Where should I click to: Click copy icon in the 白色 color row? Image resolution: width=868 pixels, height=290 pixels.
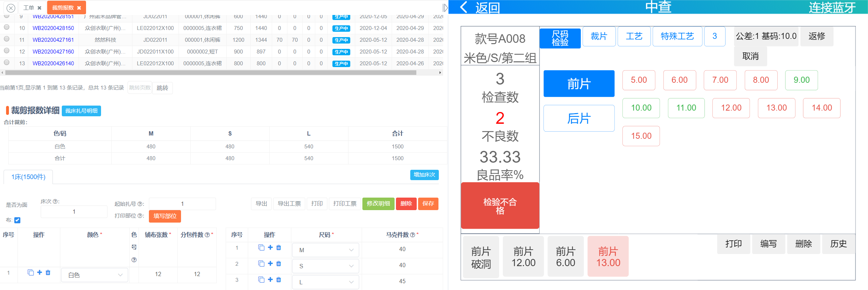pyautogui.click(x=31, y=273)
